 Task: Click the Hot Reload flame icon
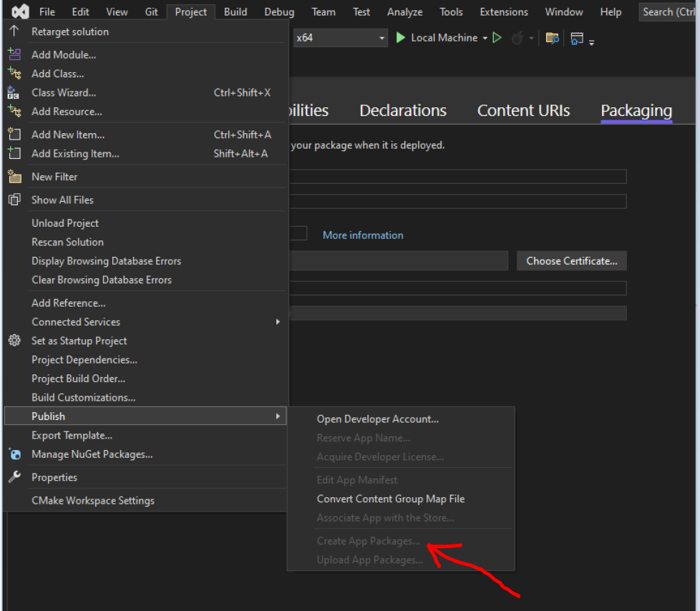[517, 37]
